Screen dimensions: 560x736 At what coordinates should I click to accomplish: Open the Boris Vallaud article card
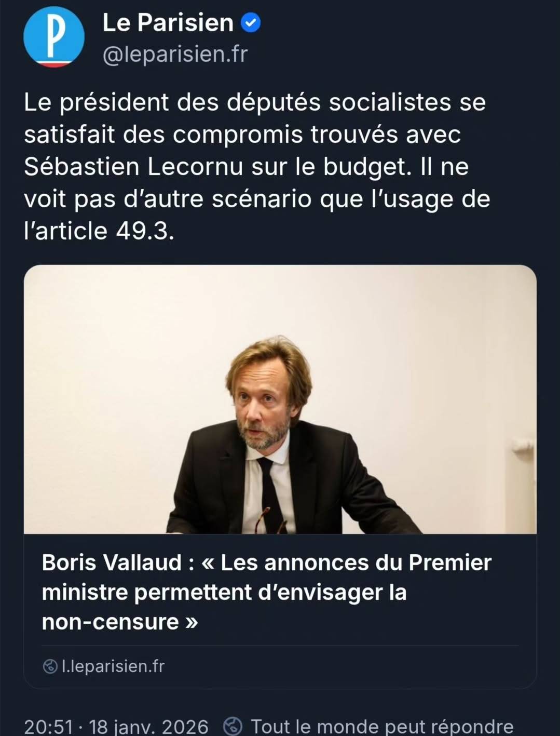tap(280, 467)
